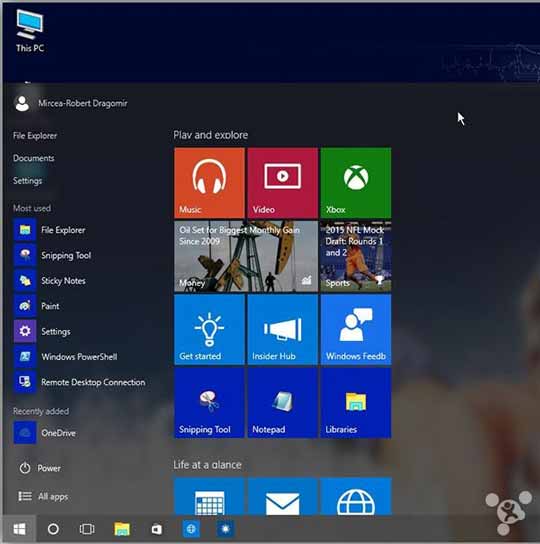
Task: Launch Sticky Notes from Most used
Action: [50, 281]
